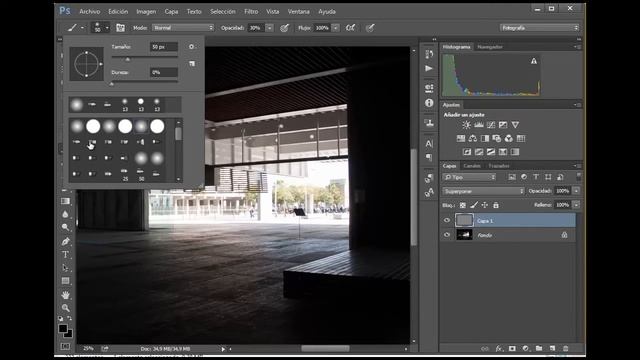The height and width of the screenshot is (360, 640).
Task: Select the Gradient tool in toolbox
Action: point(65,201)
